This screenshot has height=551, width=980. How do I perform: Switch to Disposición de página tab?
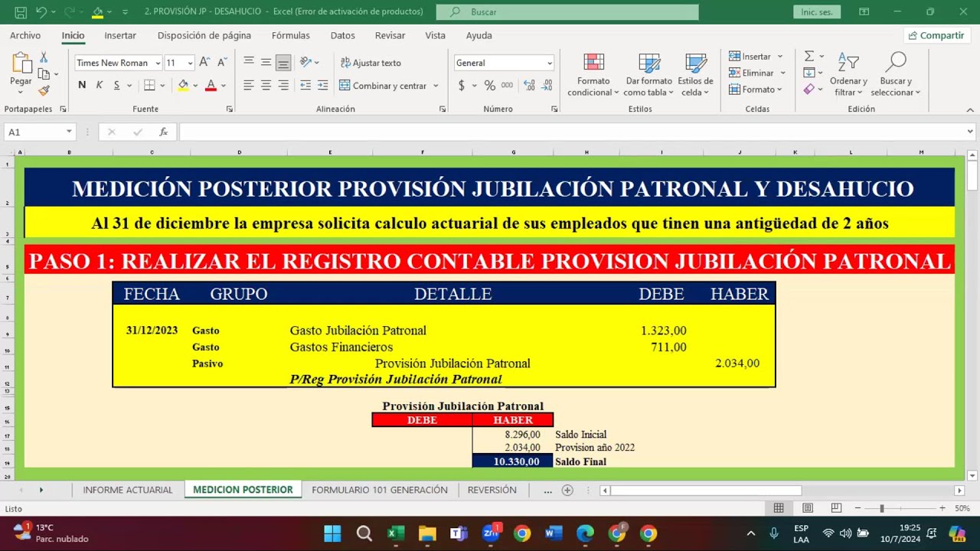tap(204, 35)
